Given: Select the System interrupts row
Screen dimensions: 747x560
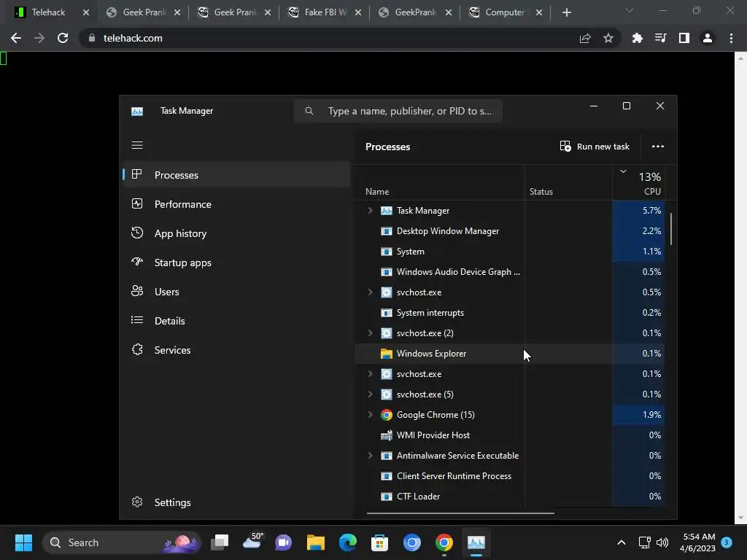Looking at the screenshot, I should (x=510, y=313).
